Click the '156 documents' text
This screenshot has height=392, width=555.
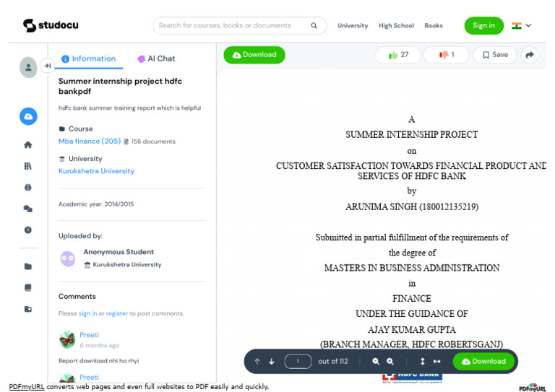(x=153, y=141)
